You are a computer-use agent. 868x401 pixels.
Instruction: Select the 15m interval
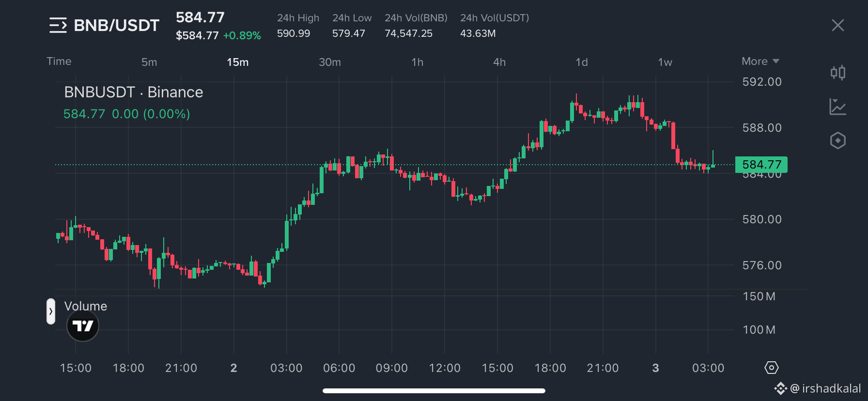click(238, 62)
